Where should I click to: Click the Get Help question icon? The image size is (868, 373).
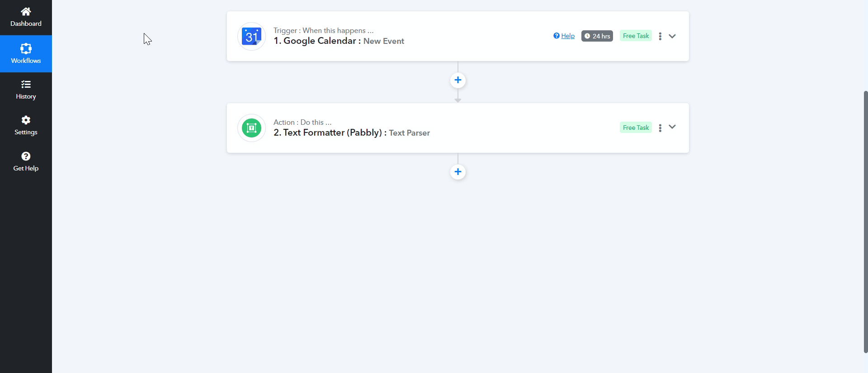tap(26, 156)
